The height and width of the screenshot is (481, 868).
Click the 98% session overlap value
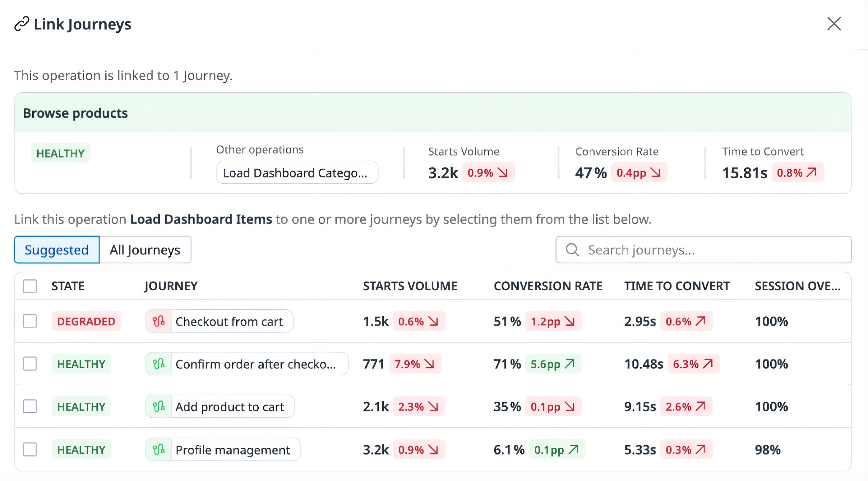click(x=768, y=449)
